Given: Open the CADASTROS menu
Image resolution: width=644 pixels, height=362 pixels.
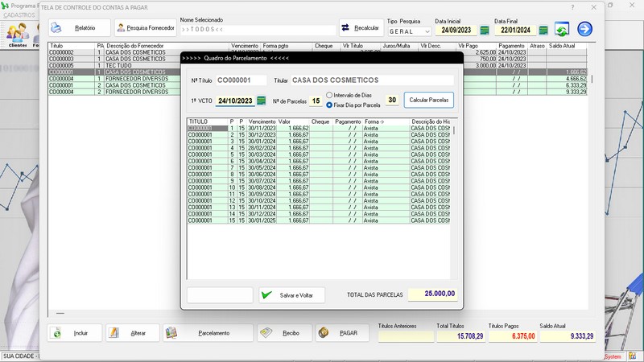Looking at the screenshot, I should pyautogui.click(x=19, y=15).
